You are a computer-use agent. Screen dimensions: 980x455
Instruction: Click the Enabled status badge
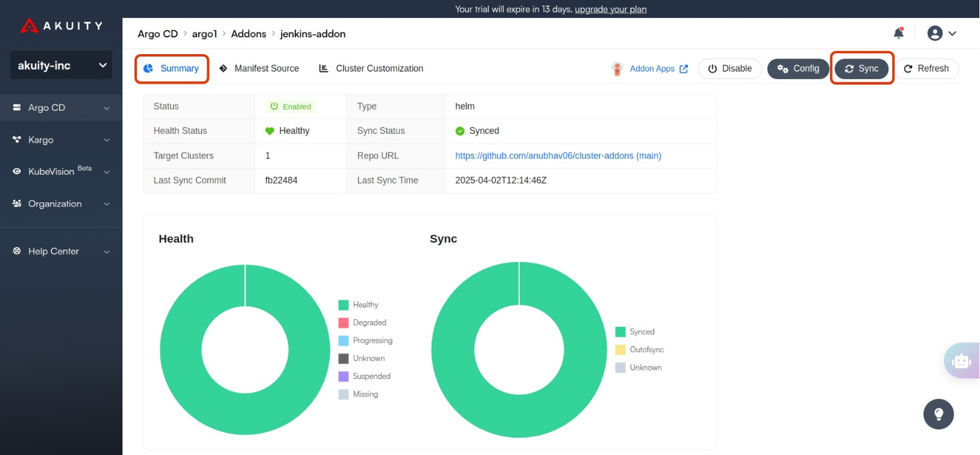(290, 106)
